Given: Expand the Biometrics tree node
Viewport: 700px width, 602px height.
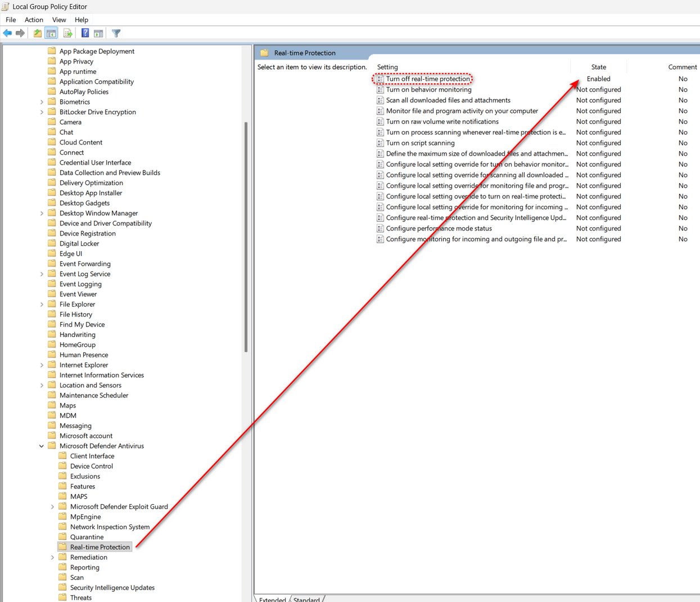Looking at the screenshot, I should (x=42, y=102).
